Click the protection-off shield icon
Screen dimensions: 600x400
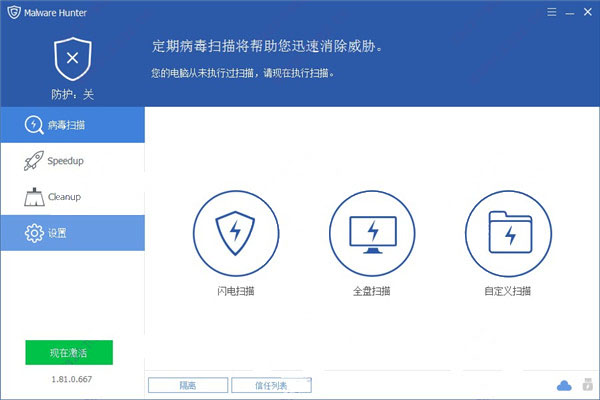point(73,59)
